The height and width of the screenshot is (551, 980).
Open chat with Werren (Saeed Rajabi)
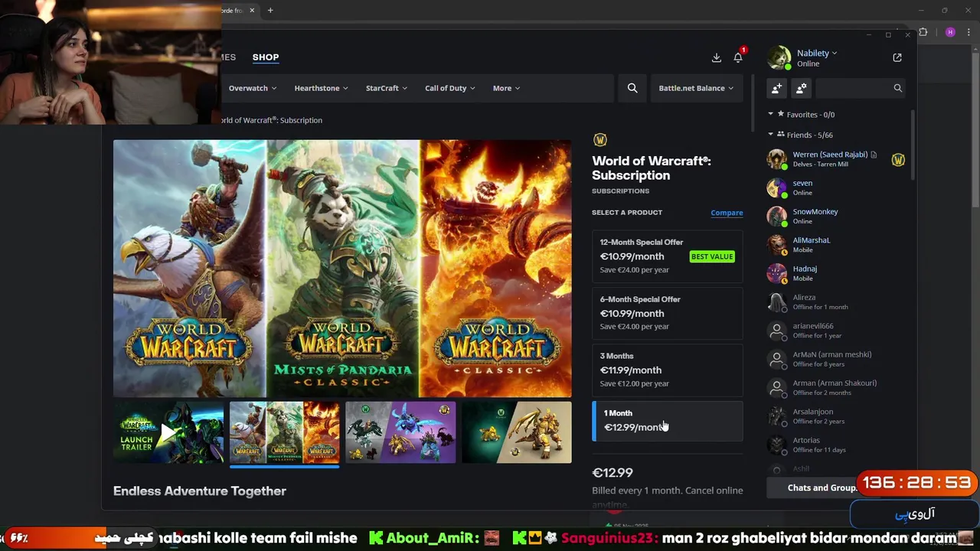click(837, 159)
